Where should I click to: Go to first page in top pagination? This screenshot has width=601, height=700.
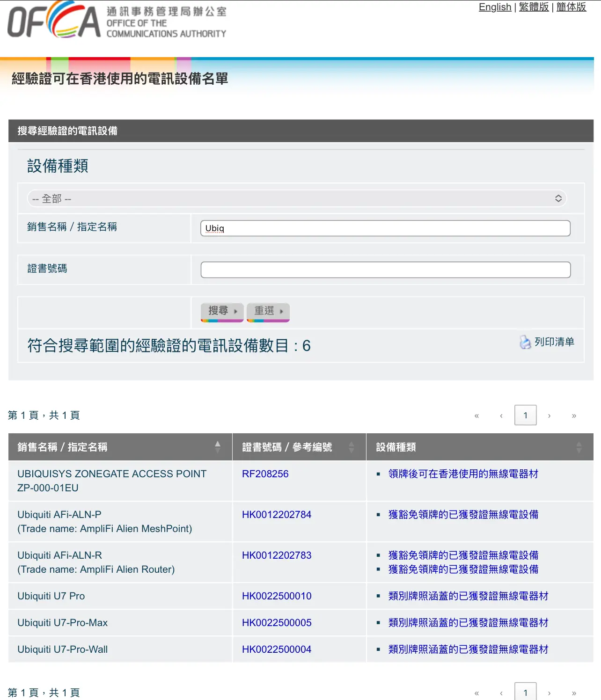coord(476,416)
